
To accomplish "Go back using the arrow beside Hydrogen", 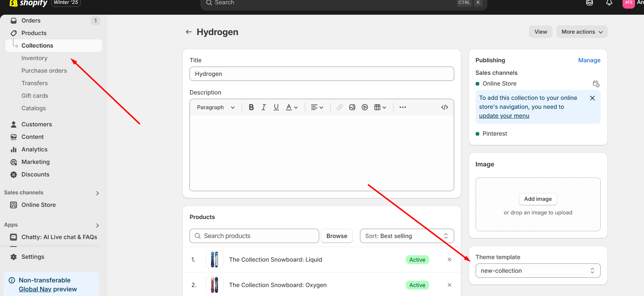I will pos(189,32).
